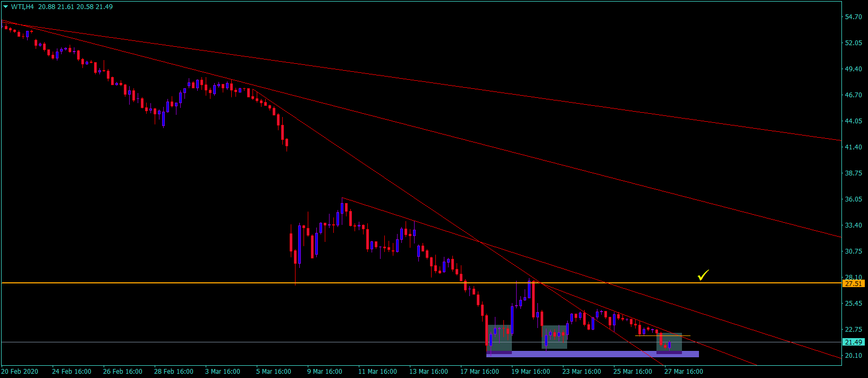Click the 44.05 price scale label
Screen dimensions: 868x378
853,121
